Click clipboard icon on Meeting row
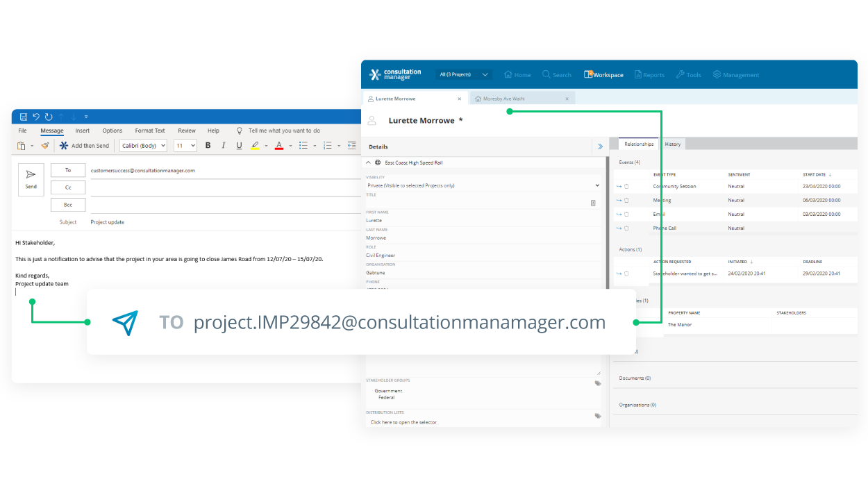The image size is (868, 486). click(x=626, y=200)
